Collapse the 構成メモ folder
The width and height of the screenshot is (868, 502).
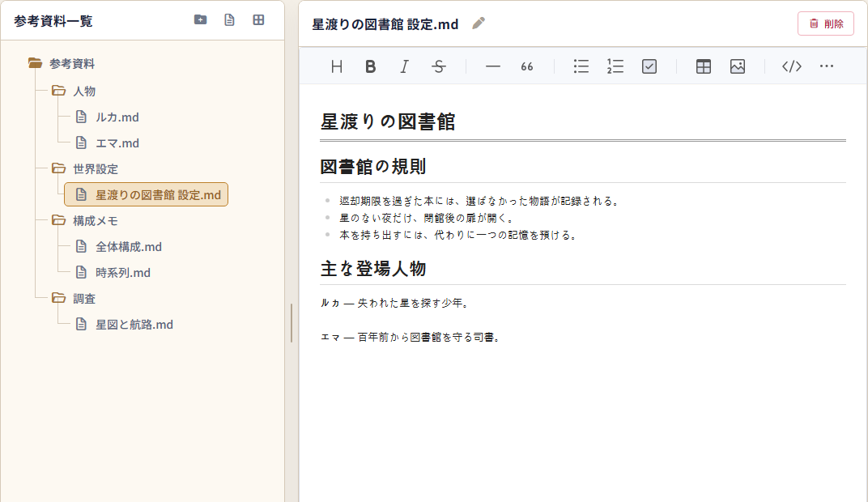58,220
